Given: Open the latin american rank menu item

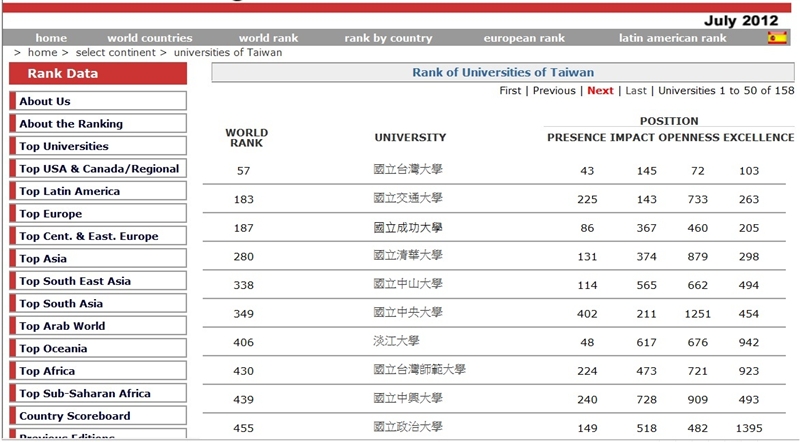Looking at the screenshot, I should 672,38.
